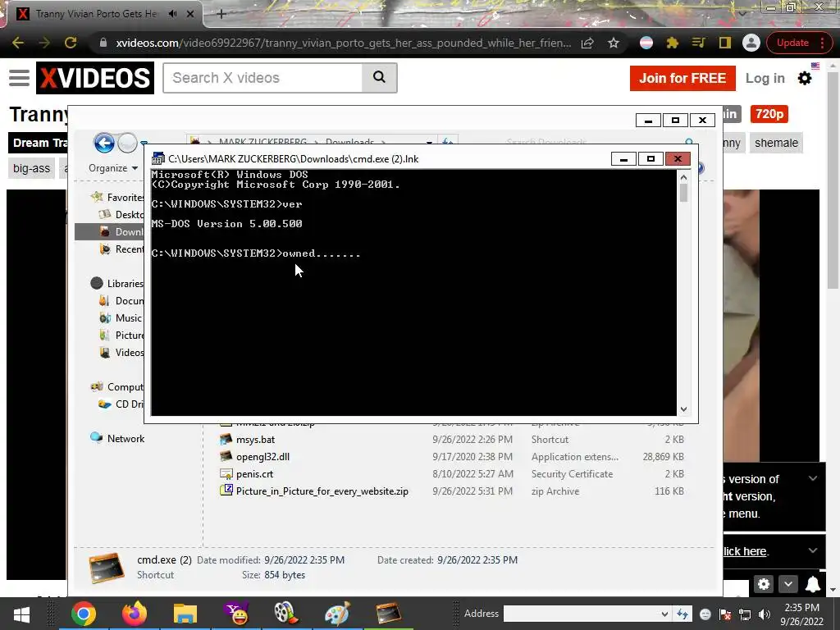
Task: Open File Explorer from the taskbar
Action: [185, 614]
